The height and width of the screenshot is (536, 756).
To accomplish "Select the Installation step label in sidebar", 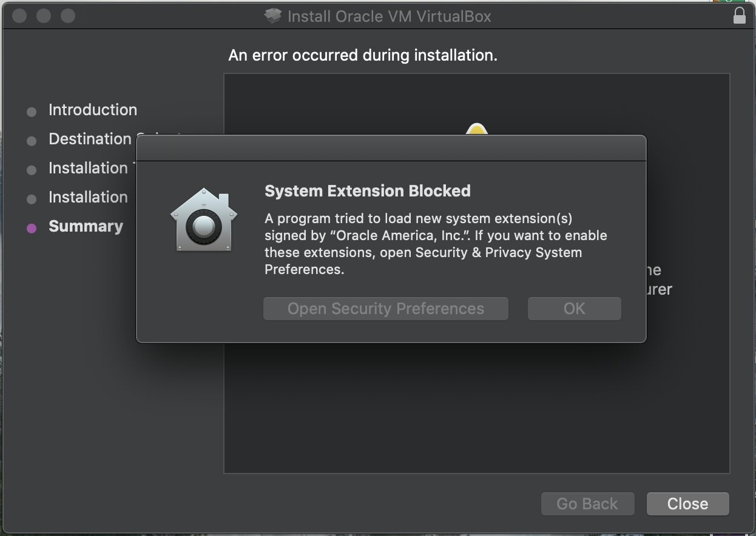I will pos(88,197).
